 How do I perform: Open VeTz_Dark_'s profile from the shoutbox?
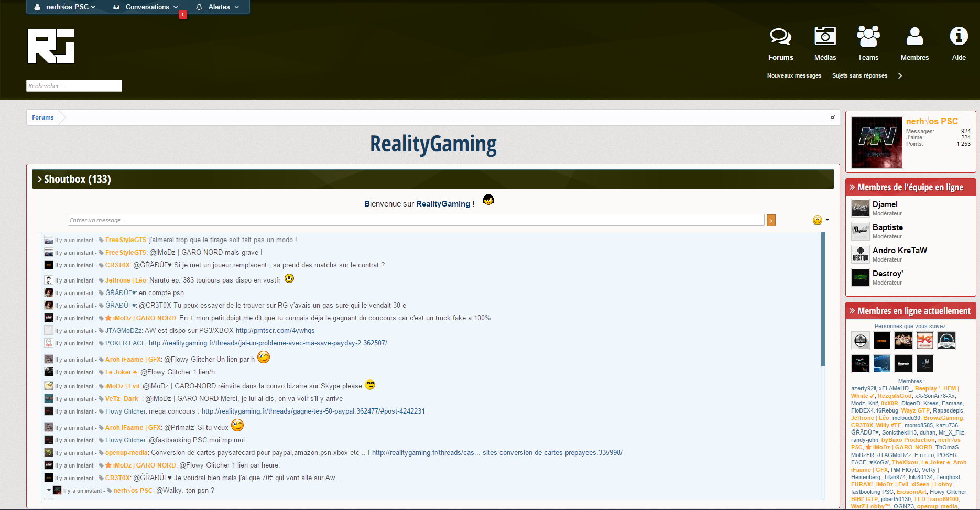coord(124,399)
